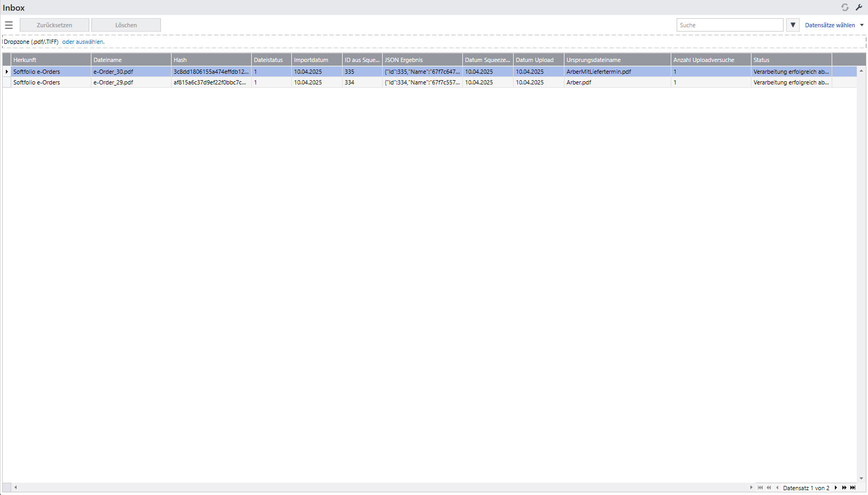Image resolution: width=868 pixels, height=495 pixels.
Task: Open the filter dropdown beside the search box
Action: click(x=793, y=25)
